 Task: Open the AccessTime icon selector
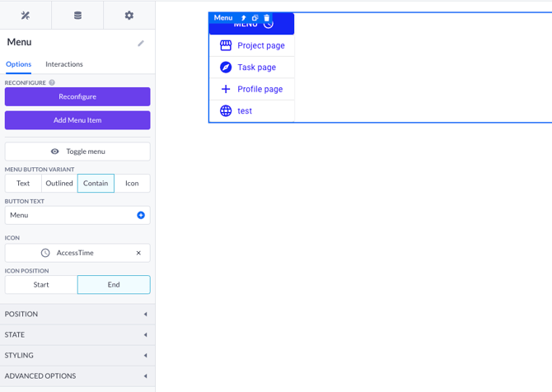[x=77, y=253]
